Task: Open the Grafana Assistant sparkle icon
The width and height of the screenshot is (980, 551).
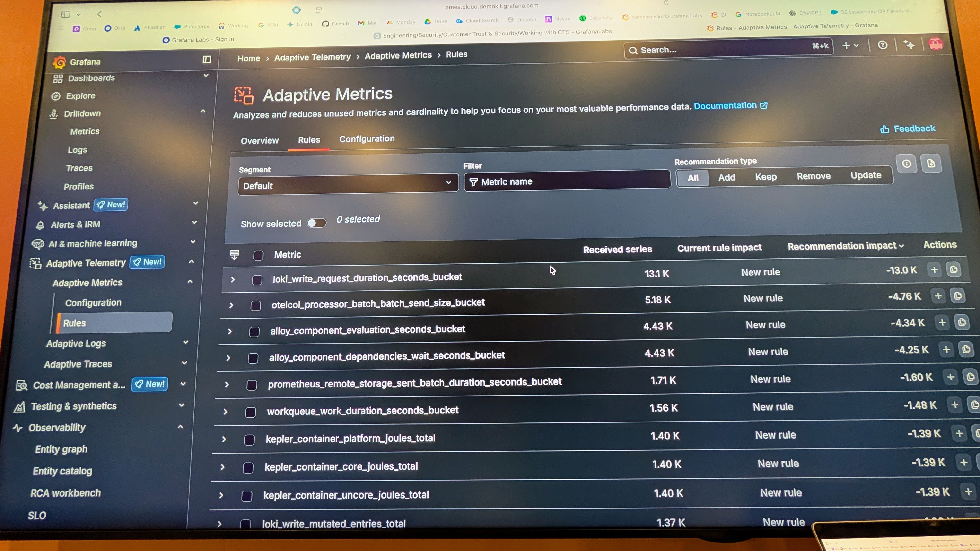Action: click(909, 45)
